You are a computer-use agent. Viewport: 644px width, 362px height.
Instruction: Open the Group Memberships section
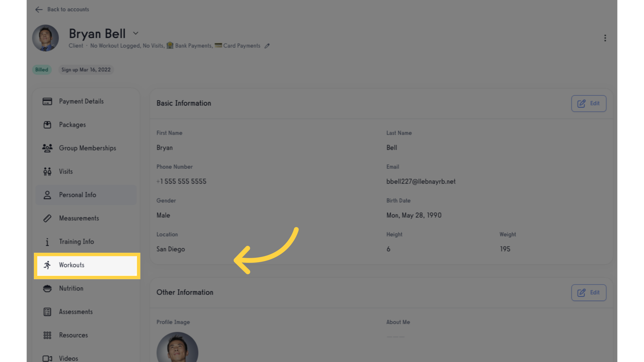tap(86, 148)
